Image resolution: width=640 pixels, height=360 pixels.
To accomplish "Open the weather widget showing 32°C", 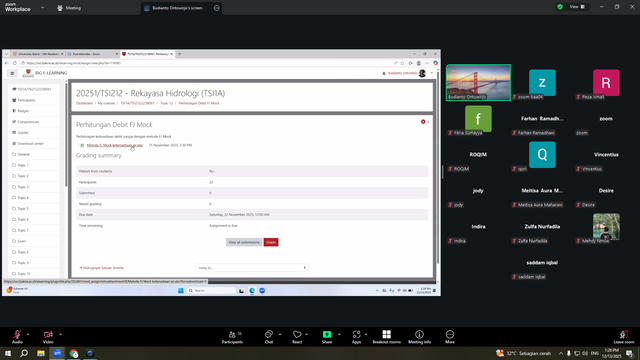I will (523, 353).
